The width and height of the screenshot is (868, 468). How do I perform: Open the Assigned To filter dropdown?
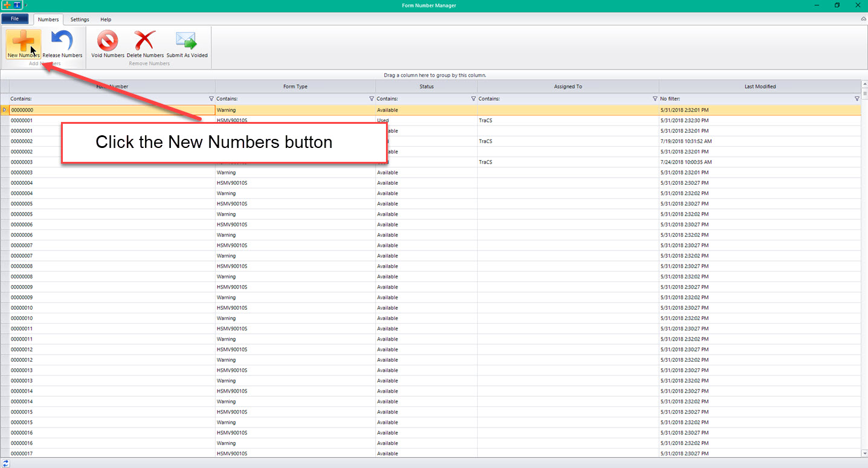(x=655, y=98)
